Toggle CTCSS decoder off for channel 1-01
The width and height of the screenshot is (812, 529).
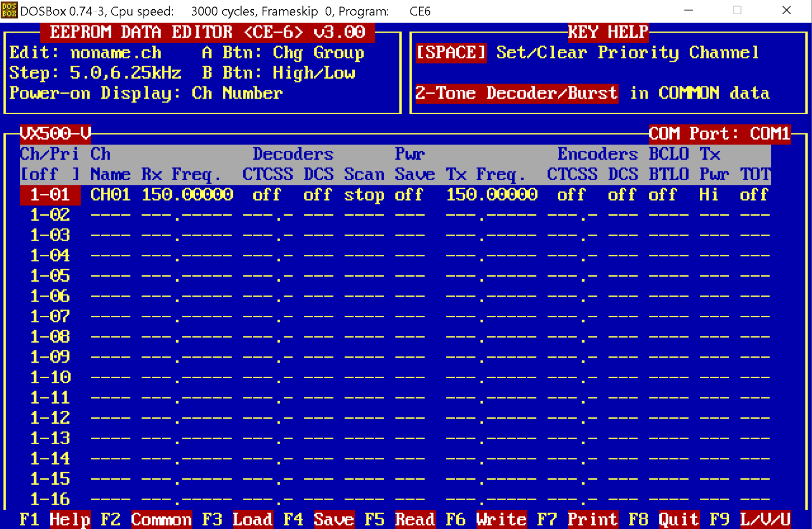266,194
